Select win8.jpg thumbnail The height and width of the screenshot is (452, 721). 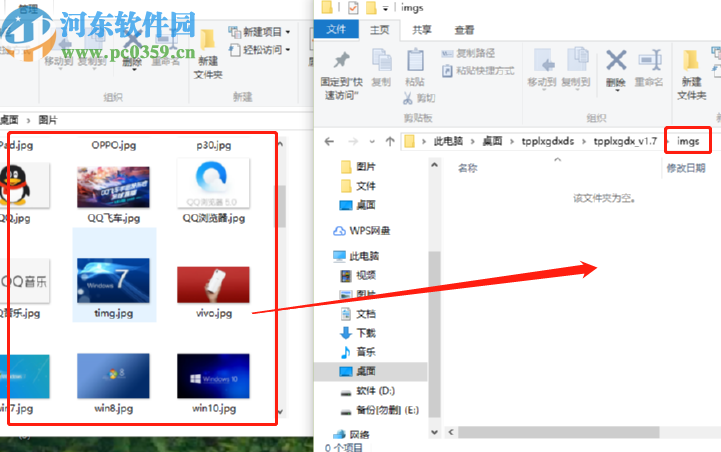point(113,376)
